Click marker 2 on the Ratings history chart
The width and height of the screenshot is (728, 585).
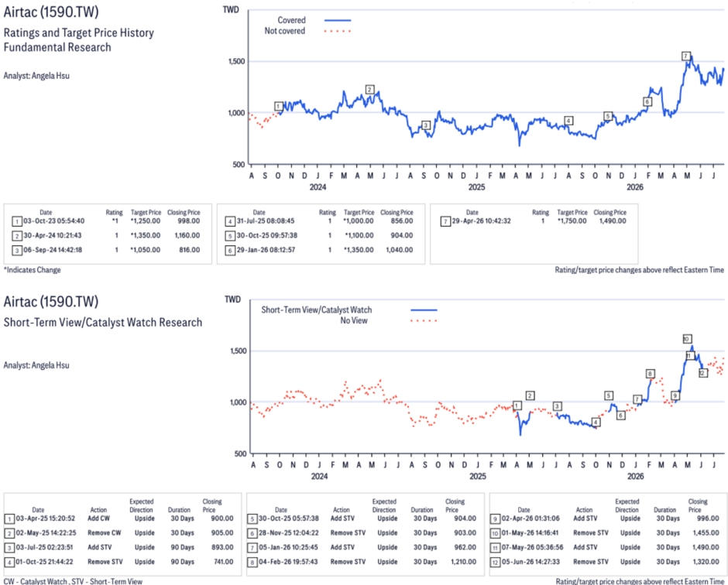(369, 90)
